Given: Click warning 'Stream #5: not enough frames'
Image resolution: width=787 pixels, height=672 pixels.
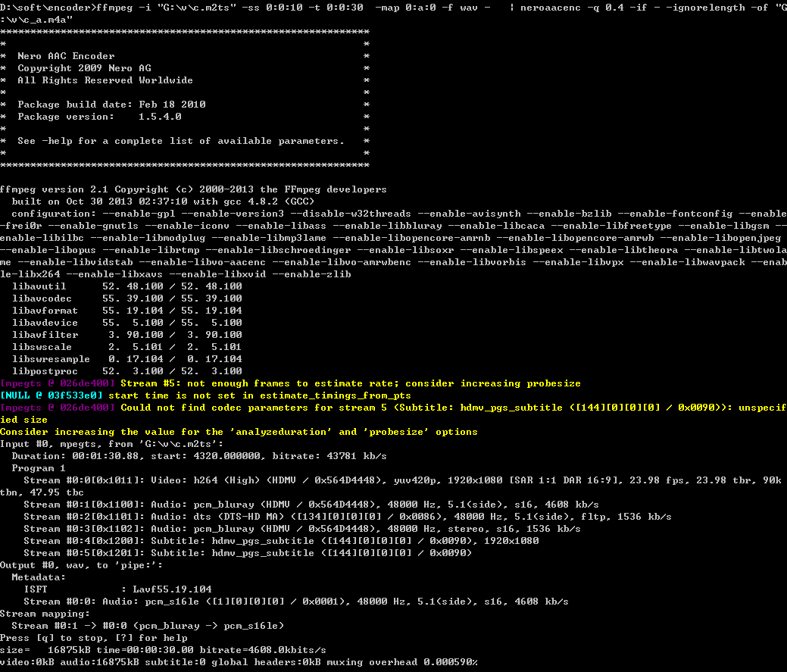Looking at the screenshot, I should (x=290, y=383).
